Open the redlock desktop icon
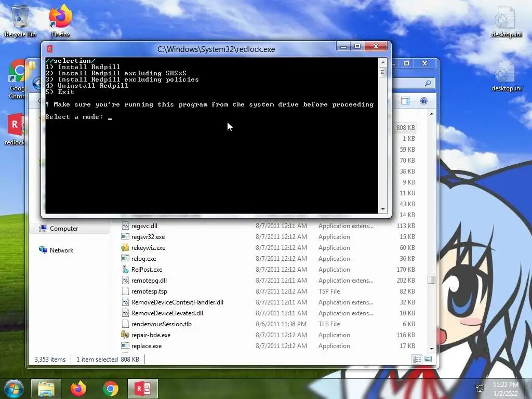Viewport: 532px width, 399px height. click(15, 129)
